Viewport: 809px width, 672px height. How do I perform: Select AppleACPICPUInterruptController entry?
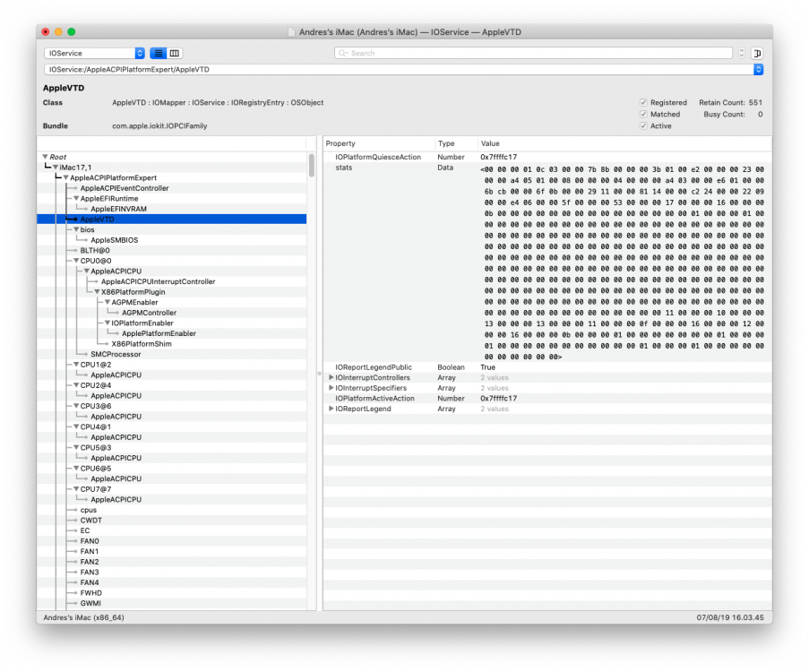pos(158,281)
